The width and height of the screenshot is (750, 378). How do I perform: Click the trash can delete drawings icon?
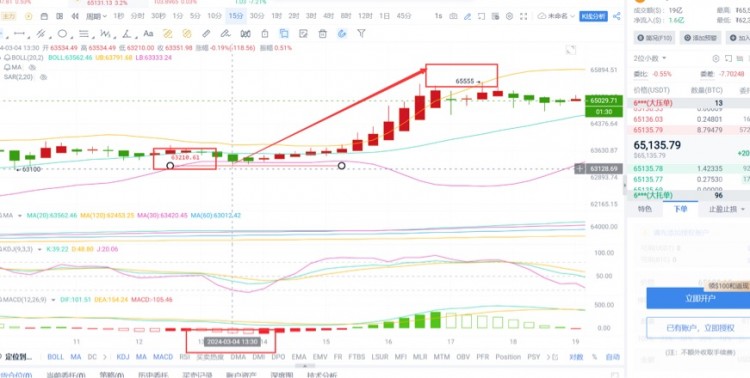(323, 33)
